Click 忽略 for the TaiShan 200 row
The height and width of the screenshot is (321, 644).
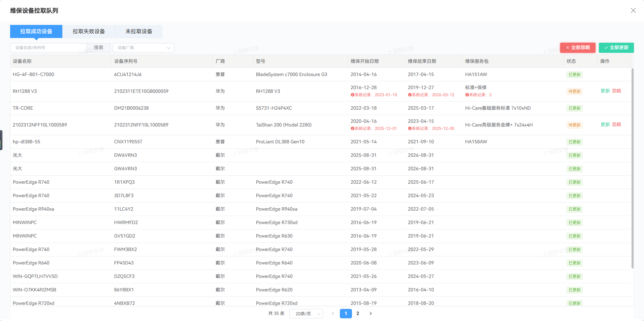pos(616,124)
